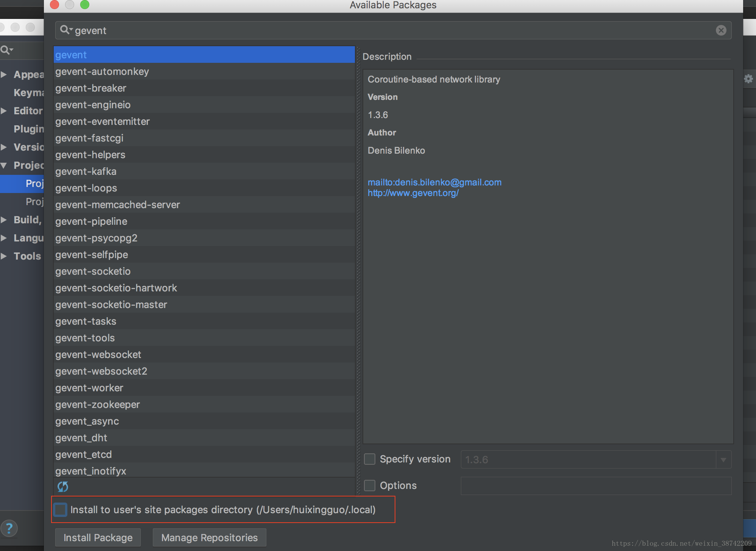Collapse the Project settings tree node

(4, 165)
